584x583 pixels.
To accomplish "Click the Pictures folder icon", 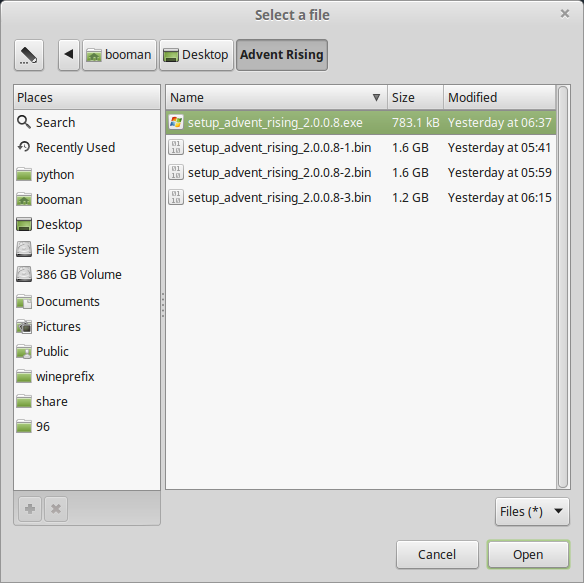I will point(24,326).
